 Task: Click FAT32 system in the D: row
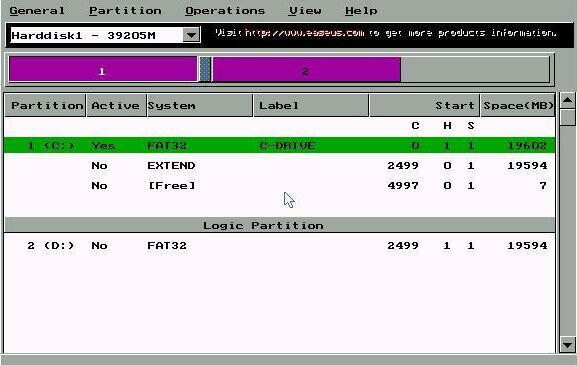[x=167, y=245]
